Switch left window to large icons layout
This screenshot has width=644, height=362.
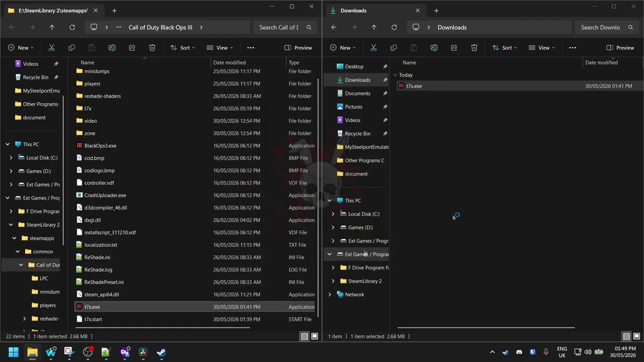pyautogui.click(x=314, y=336)
